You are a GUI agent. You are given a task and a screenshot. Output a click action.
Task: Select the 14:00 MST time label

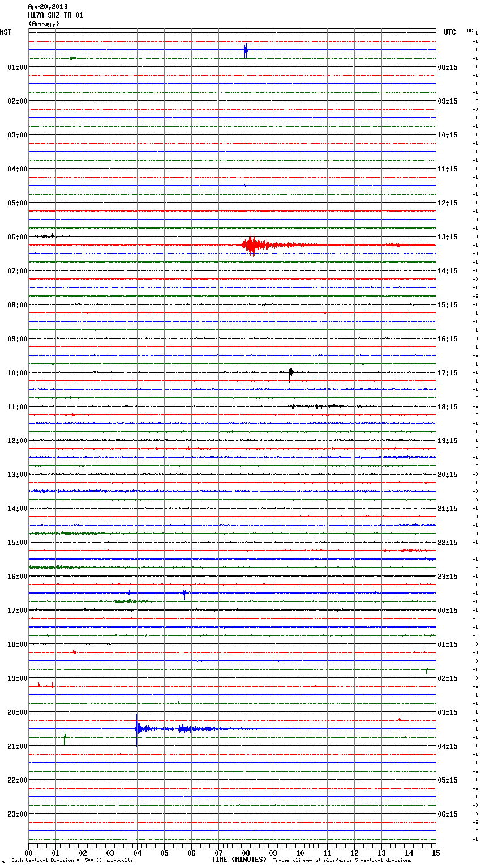18,509
